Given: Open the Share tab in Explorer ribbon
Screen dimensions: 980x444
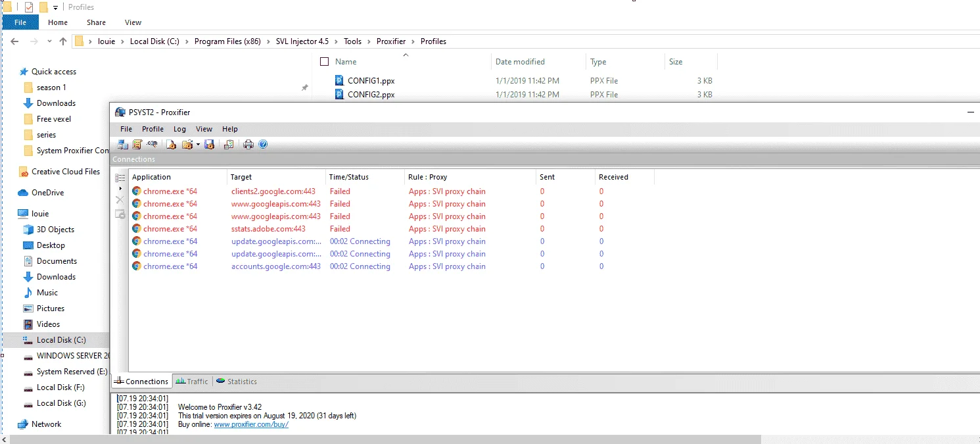Looking at the screenshot, I should (96, 22).
